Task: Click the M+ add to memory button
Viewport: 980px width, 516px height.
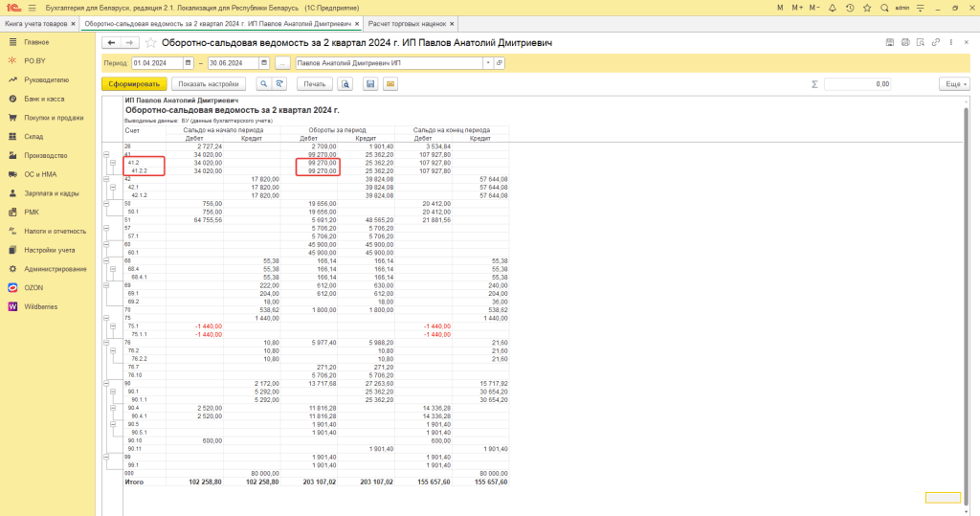Action: 797,8
